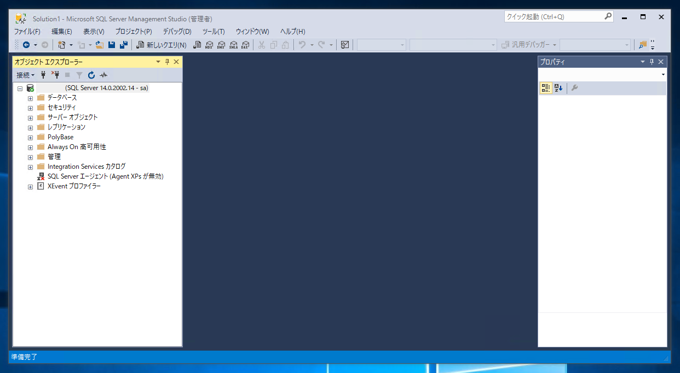Image resolution: width=680 pixels, height=373 pixels.
Task: Open the ファイル(F) menu
Action: tap(27, 32)
